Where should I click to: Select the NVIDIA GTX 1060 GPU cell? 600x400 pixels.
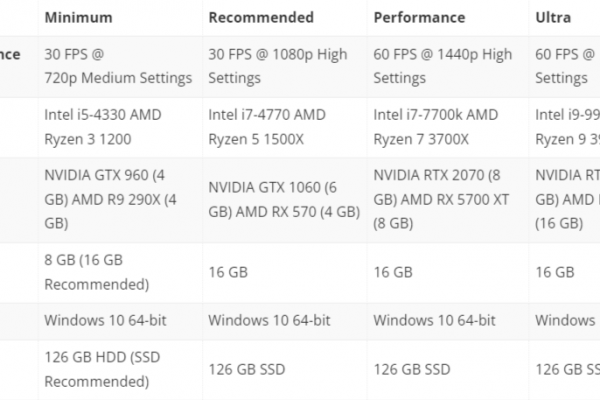tap(285, 200)
